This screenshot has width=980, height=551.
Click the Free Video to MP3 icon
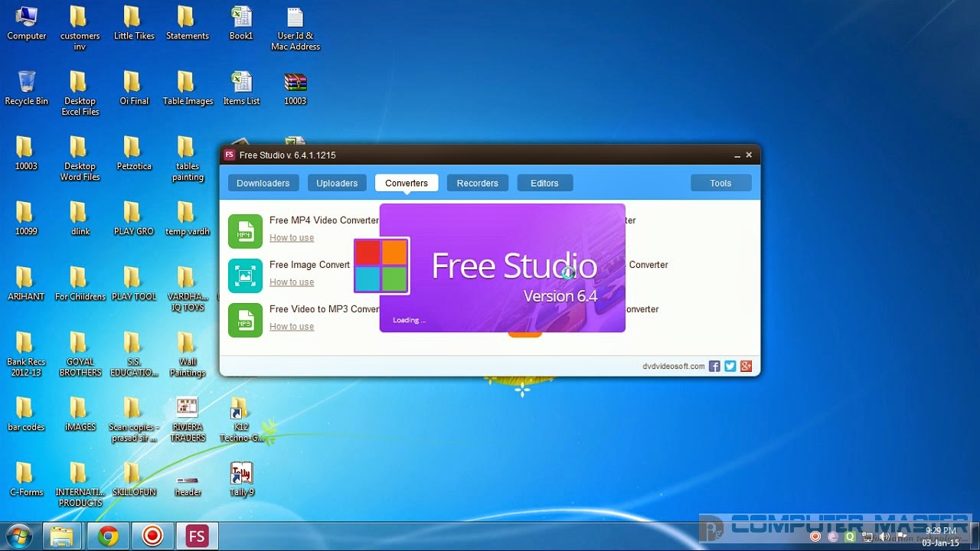point(245,320)
